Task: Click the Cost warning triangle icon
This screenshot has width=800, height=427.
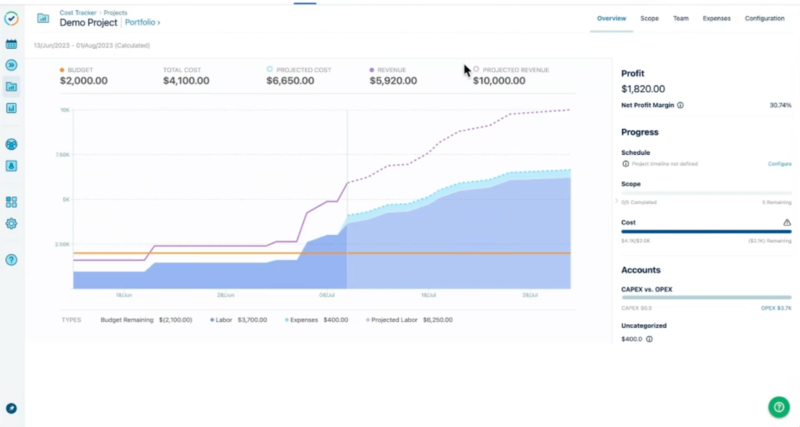Action: (787, 222)
